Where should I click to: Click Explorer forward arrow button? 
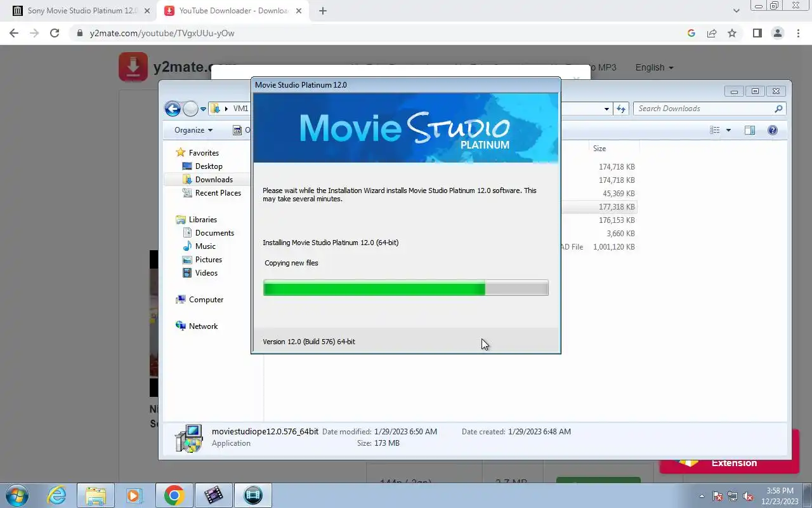click(x=190, y=109)
